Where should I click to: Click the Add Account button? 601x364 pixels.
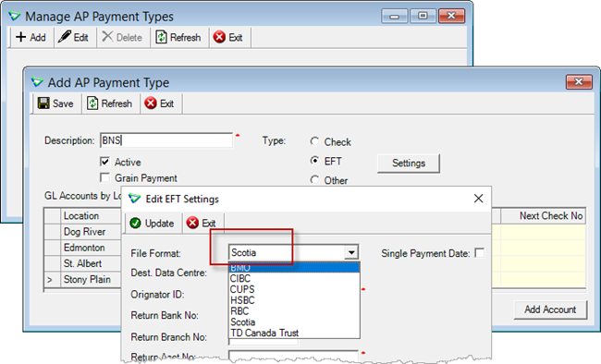tap(550, 309)
